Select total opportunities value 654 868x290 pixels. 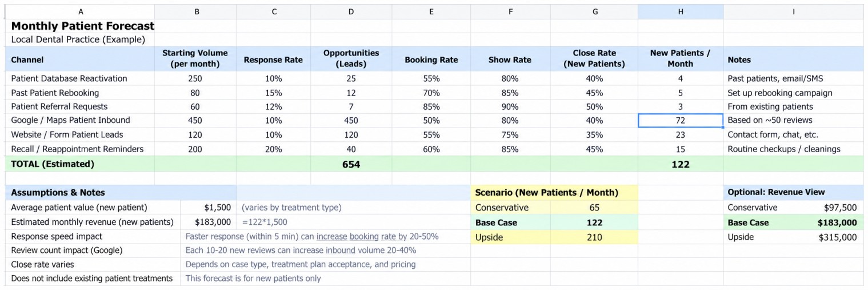[351, 164]
